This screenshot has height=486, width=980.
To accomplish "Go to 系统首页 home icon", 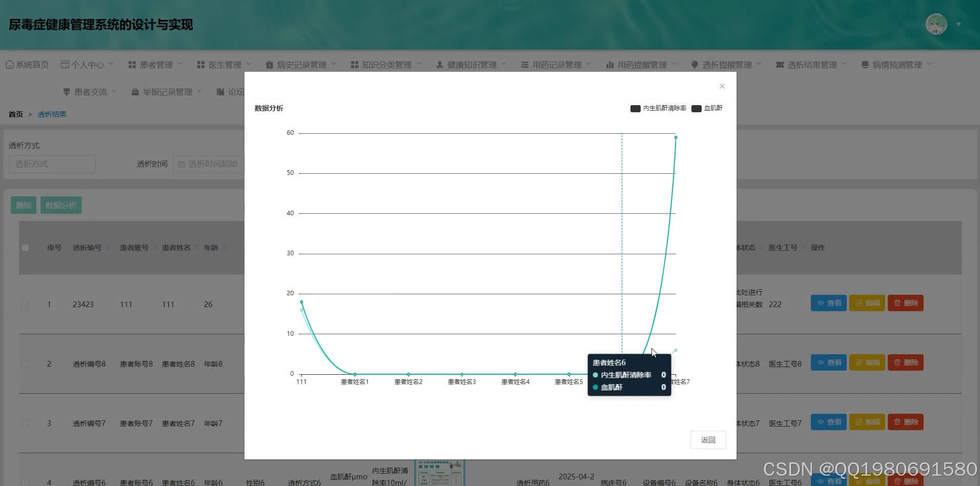I will click(9, 65).
